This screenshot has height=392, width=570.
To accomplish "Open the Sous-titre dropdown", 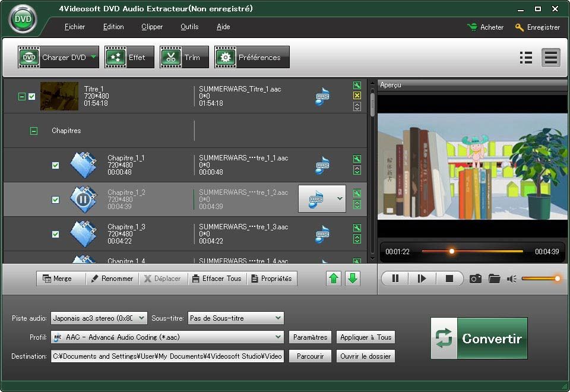I will pyautogui.click(x=236, y=318).
